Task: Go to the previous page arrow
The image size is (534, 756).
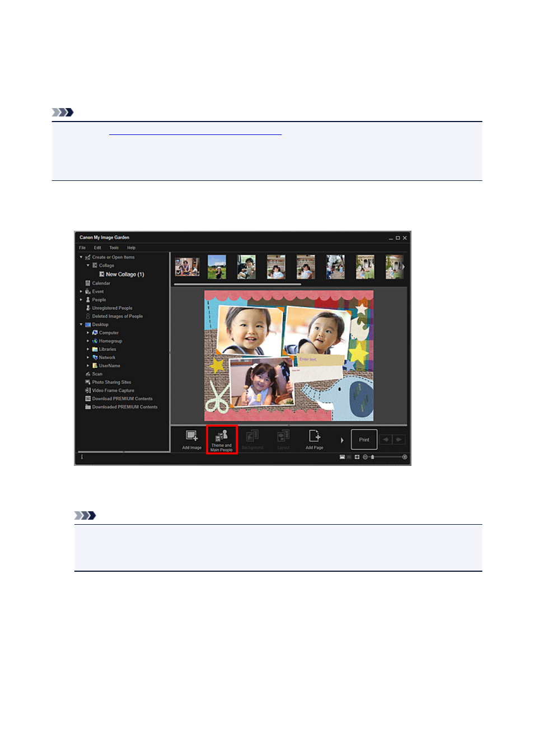Action: pos(386,440)
